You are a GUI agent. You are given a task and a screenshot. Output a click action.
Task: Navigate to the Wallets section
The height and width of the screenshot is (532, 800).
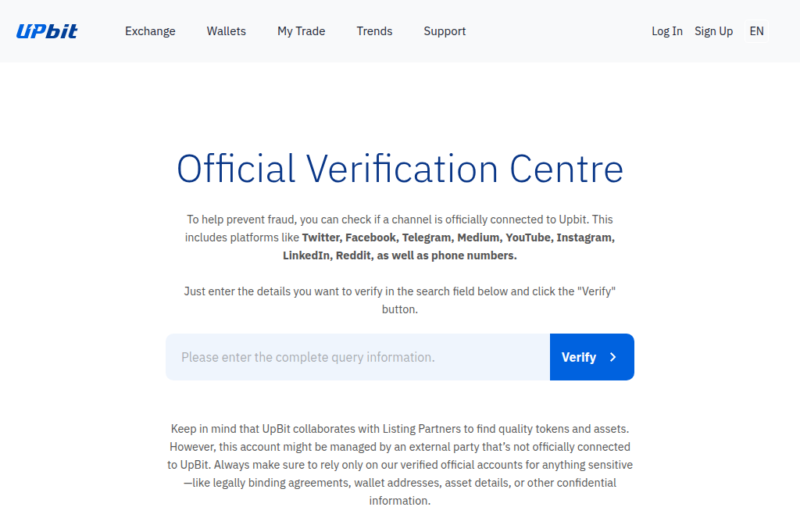coord(226,31)
